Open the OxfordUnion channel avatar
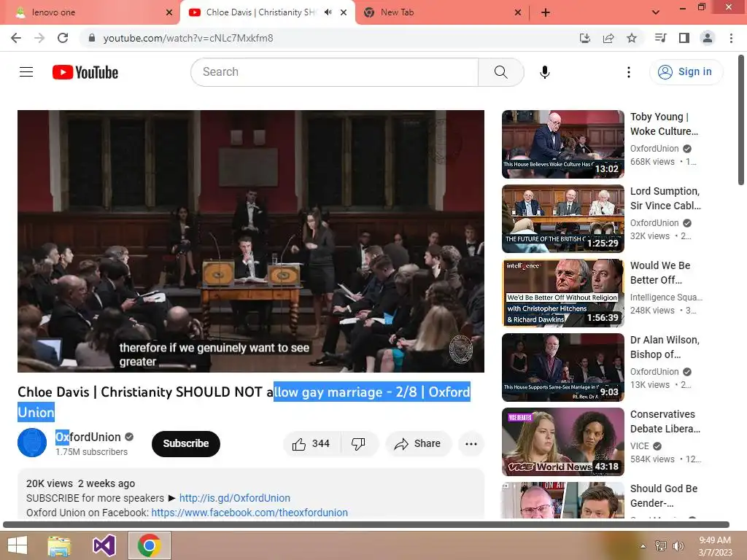Screen dimensions: 747x560 point(32,443)
